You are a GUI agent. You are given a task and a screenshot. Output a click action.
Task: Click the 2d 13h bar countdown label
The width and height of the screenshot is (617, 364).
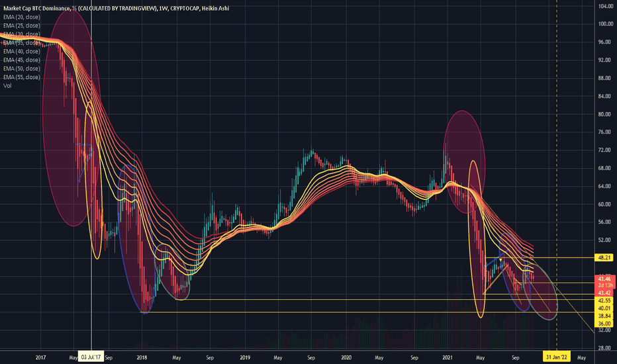pos(604,285)
